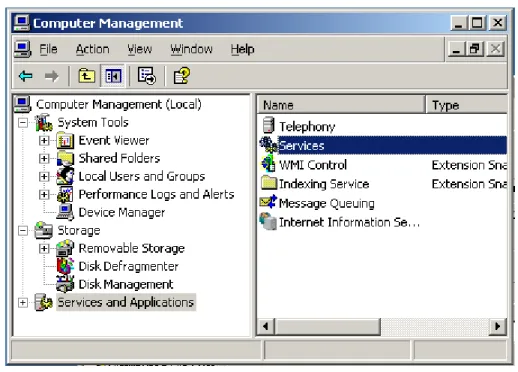Click the System Tools icon in tree

point(44,122)
